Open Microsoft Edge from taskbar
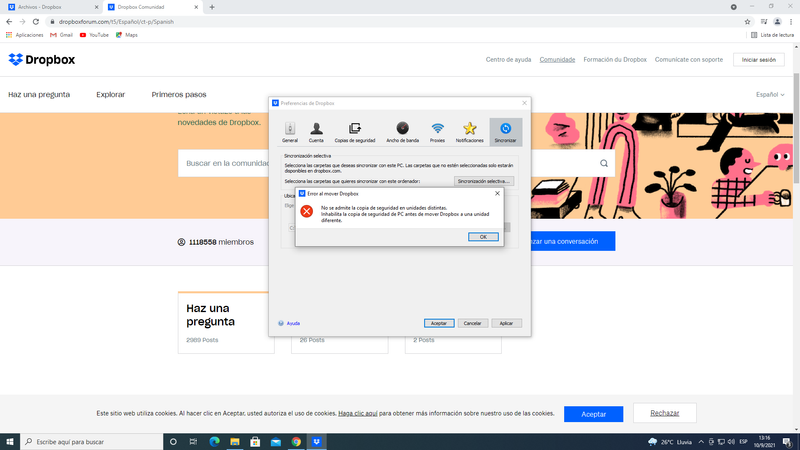Screen dimensions: 800x450 pos(214,442)
